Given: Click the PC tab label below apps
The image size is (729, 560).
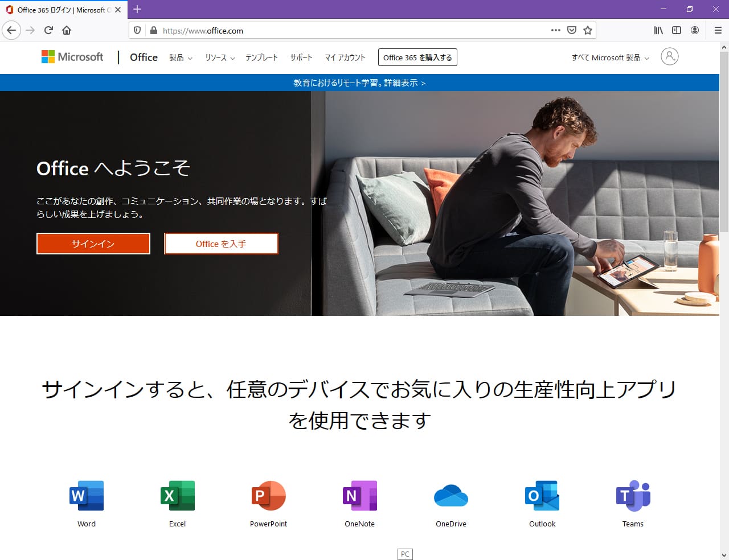Looking at the screenshot, I should pyautogui.click(x=405, y=554).
